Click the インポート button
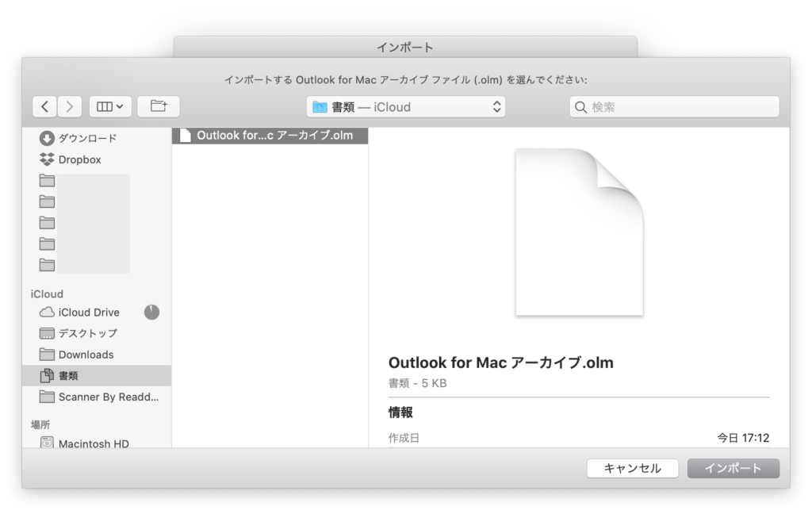This screenshot has width=812, height=514. pyautogui.click(x=733, y=469)
